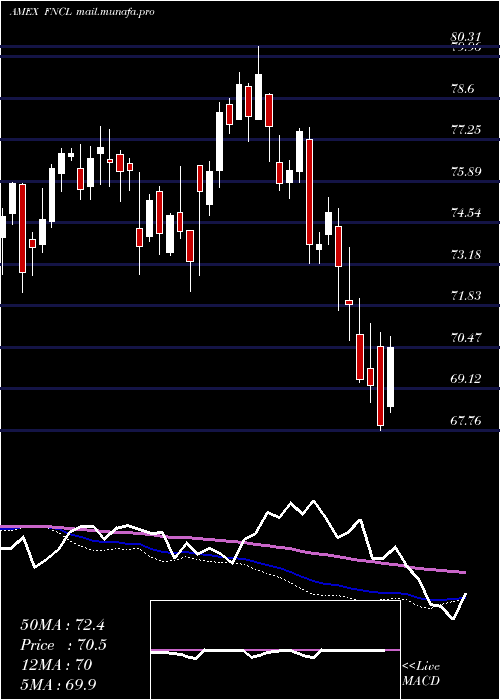Click the '50MA : 72.4' readout
Screen dimensions: 500x700
[62, 625]
